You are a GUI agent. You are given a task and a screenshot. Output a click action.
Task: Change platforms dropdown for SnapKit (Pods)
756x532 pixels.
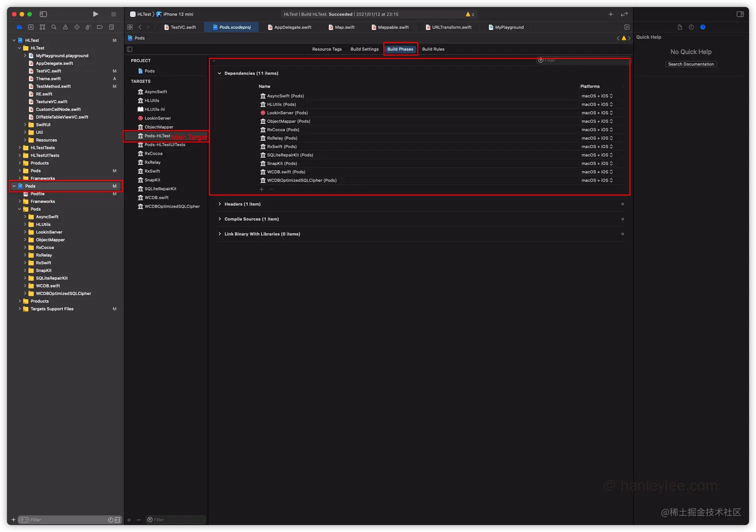pos(597,163)
